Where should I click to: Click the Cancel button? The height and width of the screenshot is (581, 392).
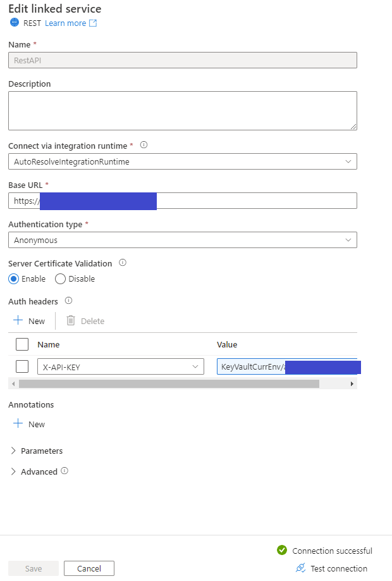[x=89, y=568]
